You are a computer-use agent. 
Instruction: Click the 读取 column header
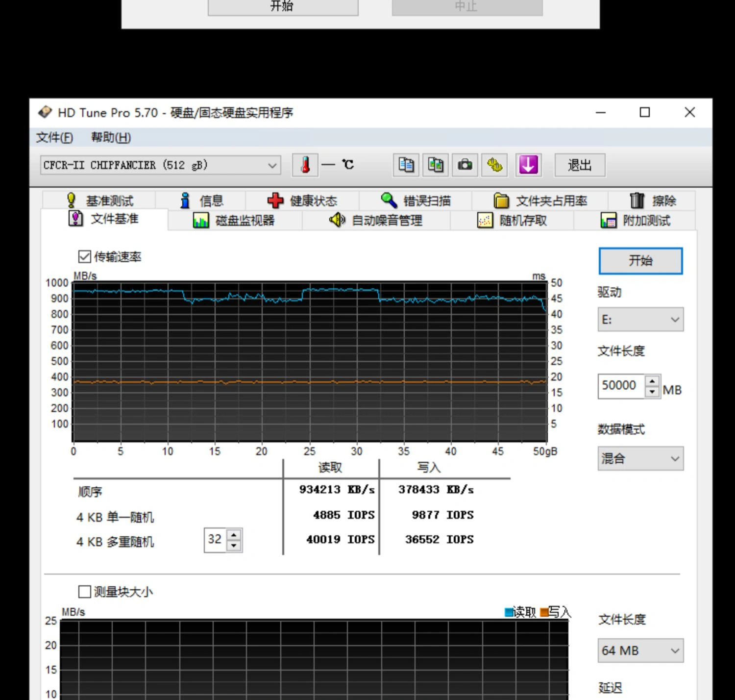point(330,468)
